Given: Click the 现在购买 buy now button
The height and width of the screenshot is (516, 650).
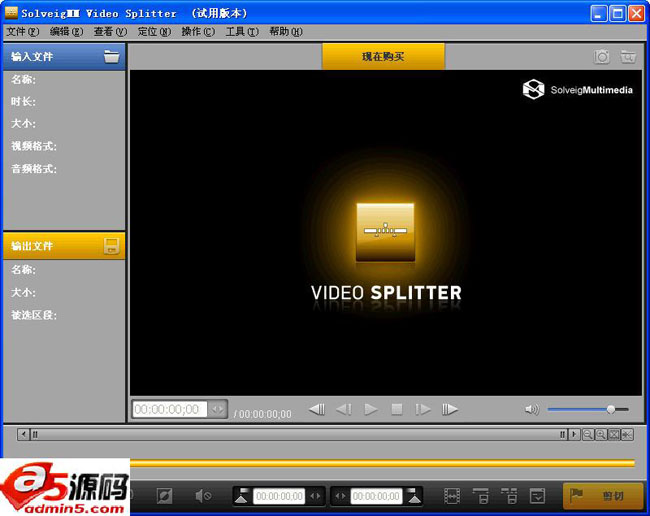Looking at the screenshot, I should [x=383, y=56].
